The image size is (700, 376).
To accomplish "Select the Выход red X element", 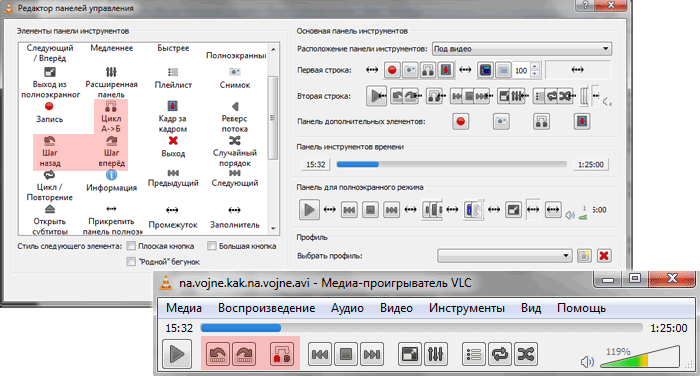I will click(x=173, y=141).
